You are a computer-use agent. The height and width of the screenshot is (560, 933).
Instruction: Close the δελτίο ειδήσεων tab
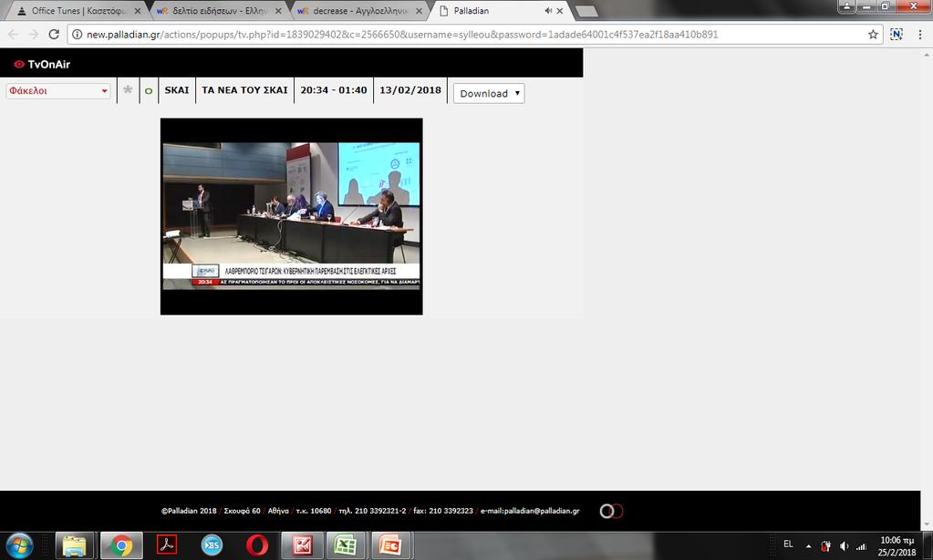click(x=278, y=11)
